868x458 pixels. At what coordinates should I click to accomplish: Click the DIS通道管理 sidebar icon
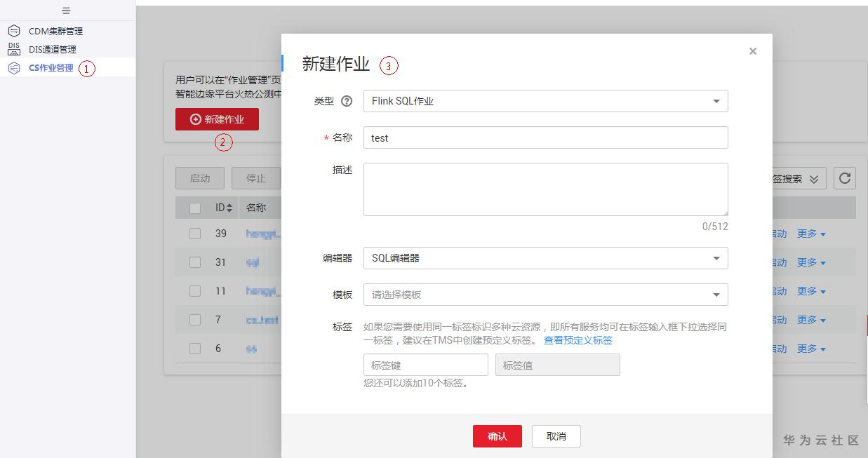click(x=14, y=49)
